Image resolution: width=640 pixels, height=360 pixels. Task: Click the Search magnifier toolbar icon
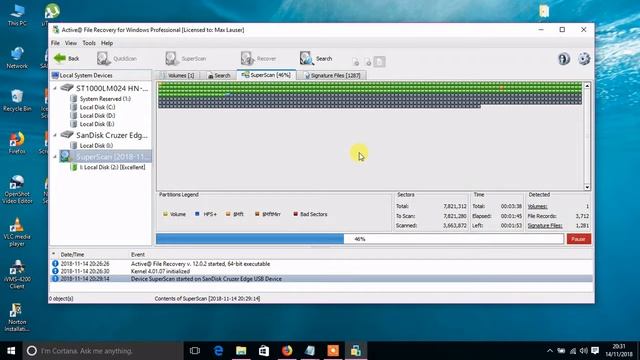click(x=307, y=58)
